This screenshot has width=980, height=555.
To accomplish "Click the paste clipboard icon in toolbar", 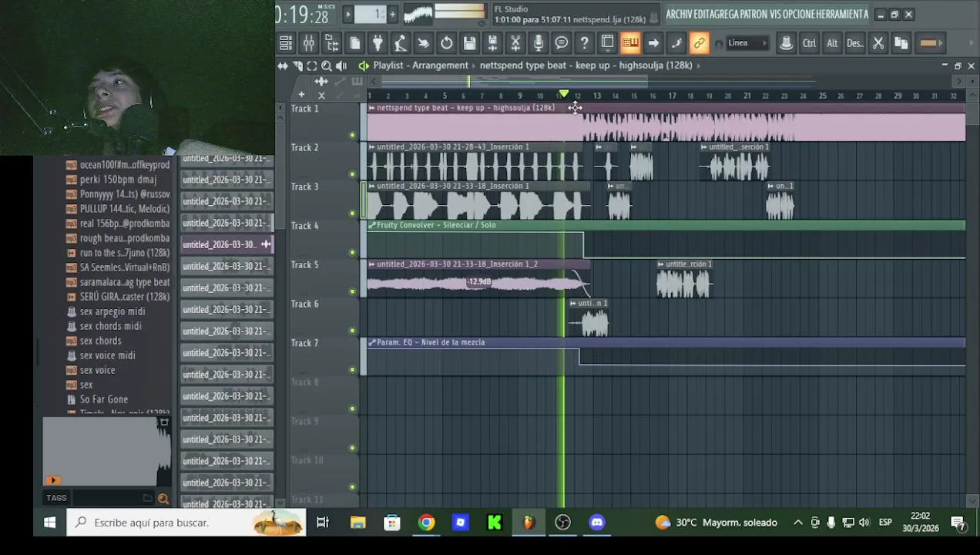I will point(901,43).
